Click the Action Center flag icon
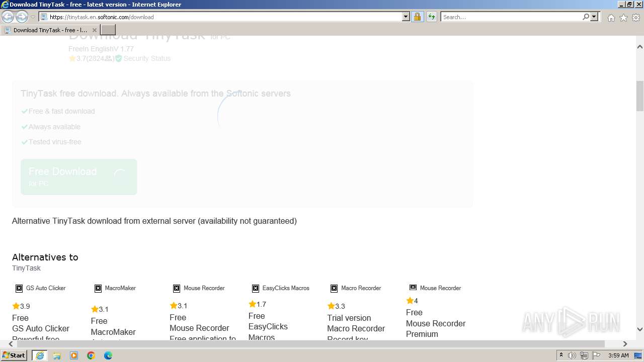Image resolution: width=644 pixels, height=362 pixels. point(596,355)
